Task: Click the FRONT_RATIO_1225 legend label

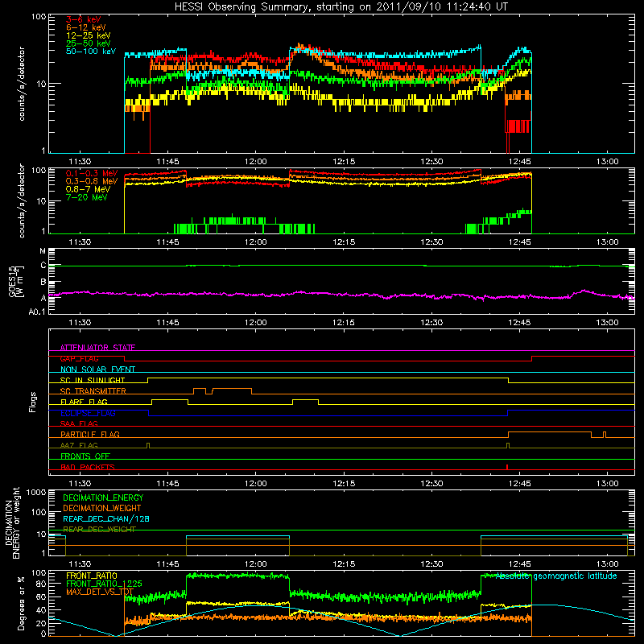Action: 104,584
